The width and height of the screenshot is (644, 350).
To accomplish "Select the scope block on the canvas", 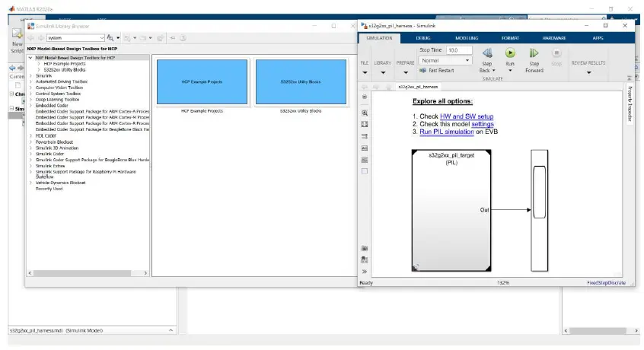I will pos(539,211).
